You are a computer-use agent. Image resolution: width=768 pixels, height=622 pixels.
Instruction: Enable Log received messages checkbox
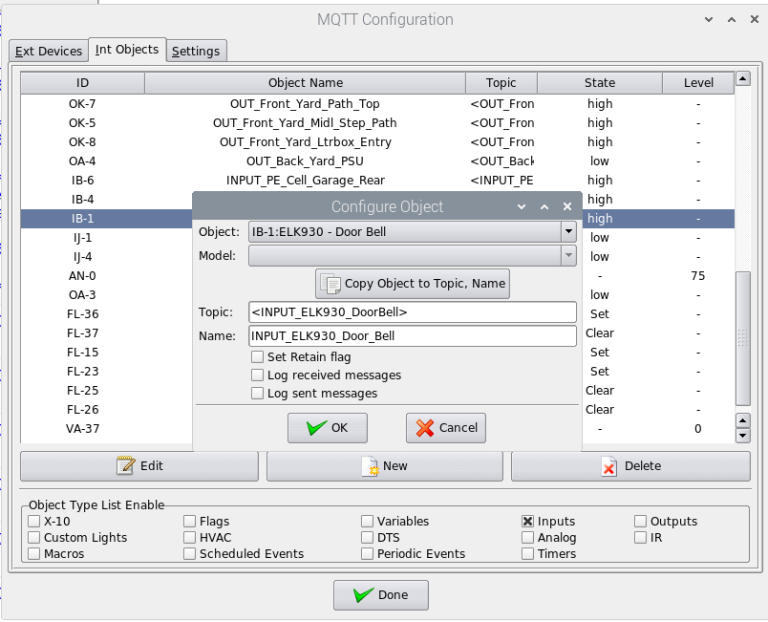tap(258, 375)
